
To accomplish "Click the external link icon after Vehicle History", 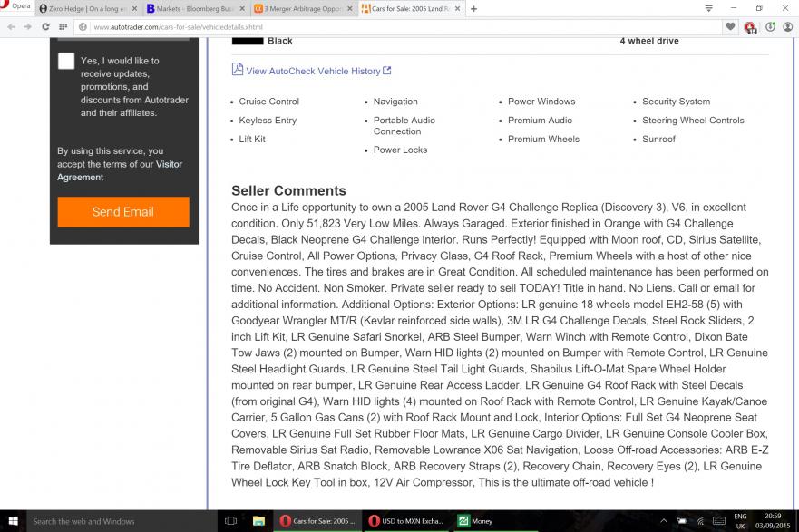I will click(x=387, y=71).
